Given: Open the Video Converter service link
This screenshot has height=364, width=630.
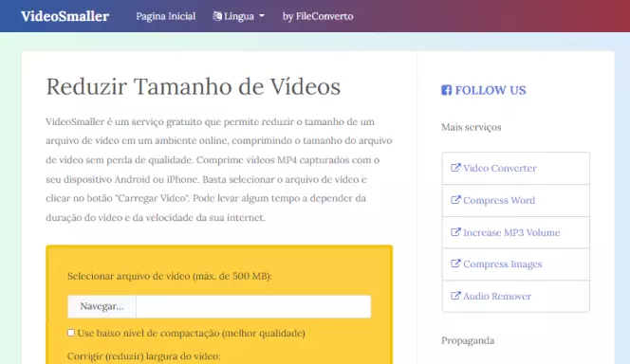Looking at the screenshot, I should pyautogui.click(x=499, y=168).
